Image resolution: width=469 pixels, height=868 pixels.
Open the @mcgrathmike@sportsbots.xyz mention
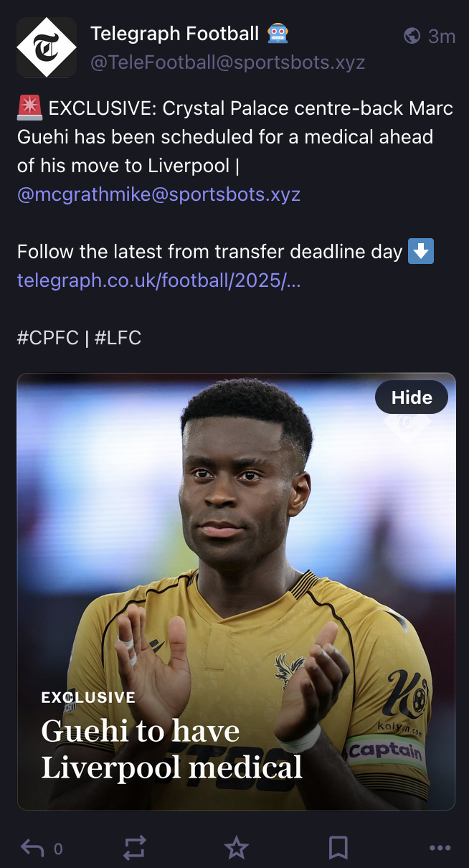coord(158,194)
